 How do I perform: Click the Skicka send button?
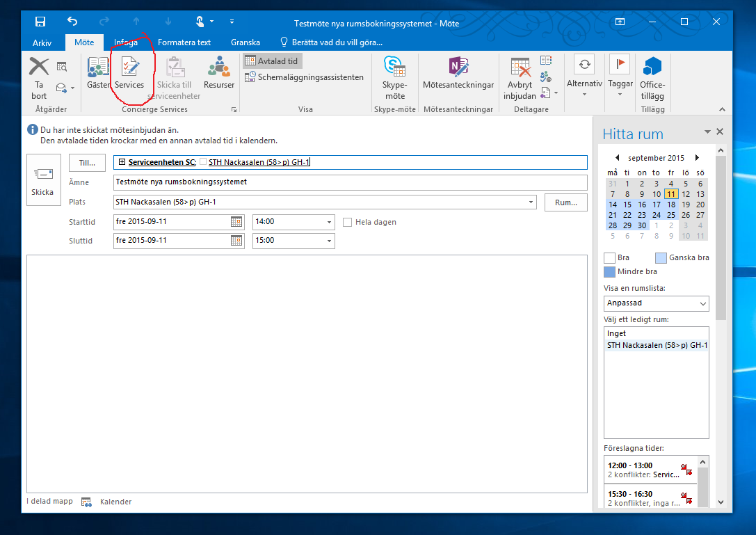[x=43, y=180]
